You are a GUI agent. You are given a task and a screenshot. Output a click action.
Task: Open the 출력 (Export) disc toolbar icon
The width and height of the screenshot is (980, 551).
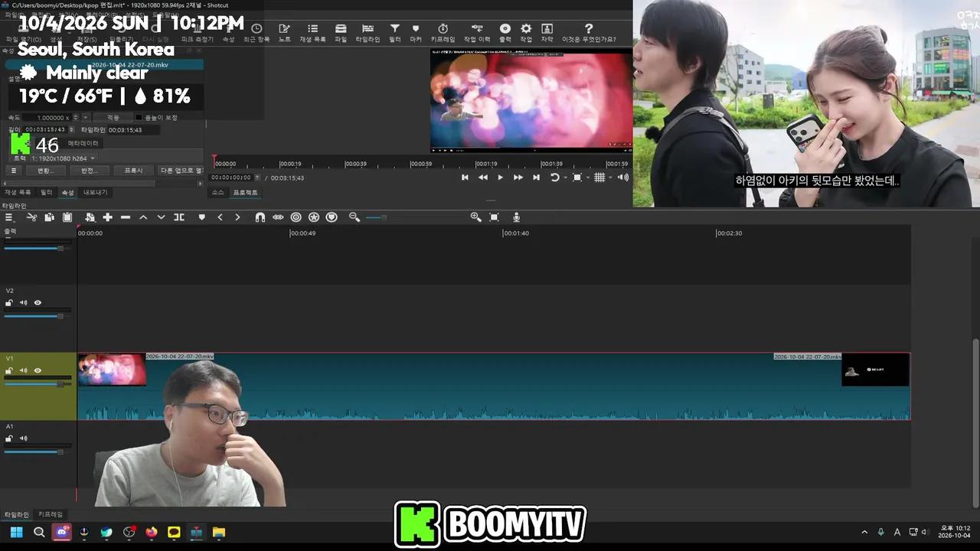click(505, 32)
